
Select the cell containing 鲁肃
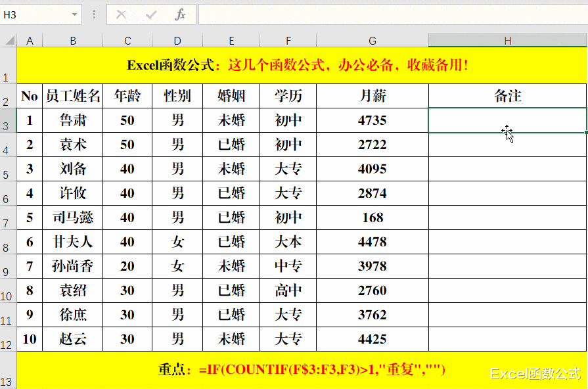pos(73,120)
